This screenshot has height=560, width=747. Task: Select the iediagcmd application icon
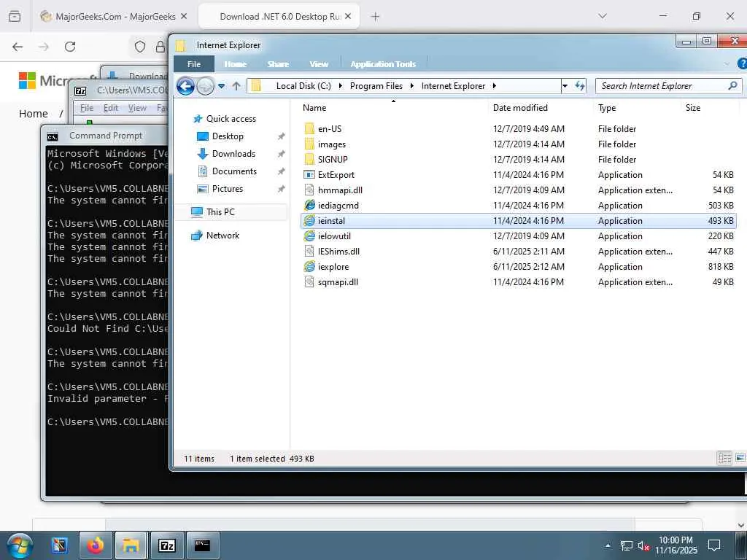[x=309, y=205]
